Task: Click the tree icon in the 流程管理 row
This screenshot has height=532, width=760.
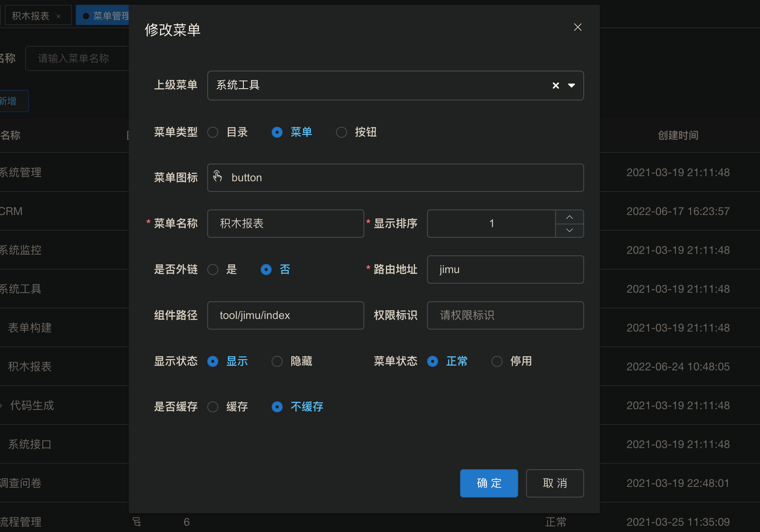Action: point(137,522)
